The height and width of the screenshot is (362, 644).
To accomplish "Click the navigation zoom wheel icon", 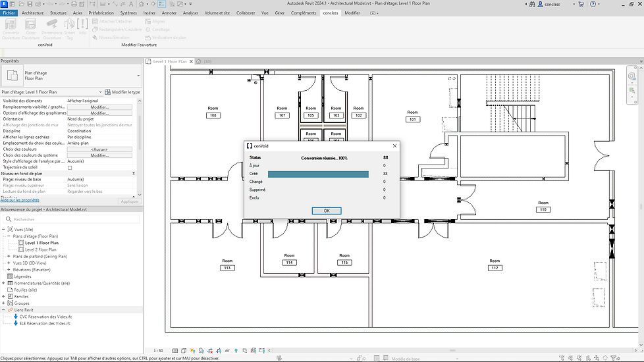I will point(631,76).
